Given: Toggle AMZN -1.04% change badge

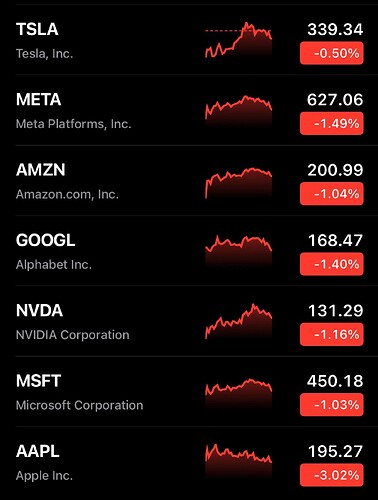Looking at the screenshot, I should pos(332,194).
